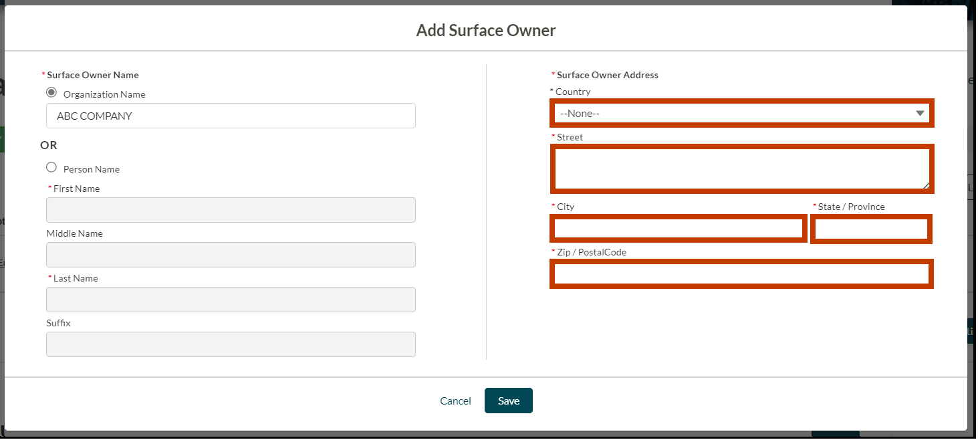The image size is (980, 442).
Task: Click the Country dropdown arrow icon
Action: (x=920, y=113)
